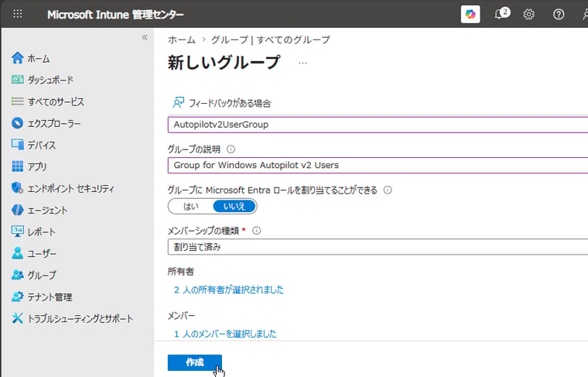Click the Reports screen icon
This screenshot has width=588, height=377.
(x=17, y=231)
